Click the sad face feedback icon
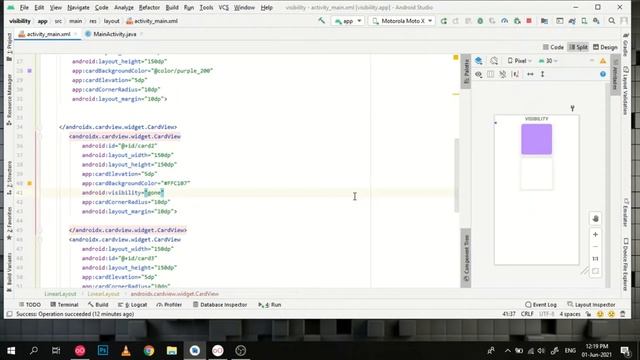Viewport: 640px width, 360px height. (611, 314)
